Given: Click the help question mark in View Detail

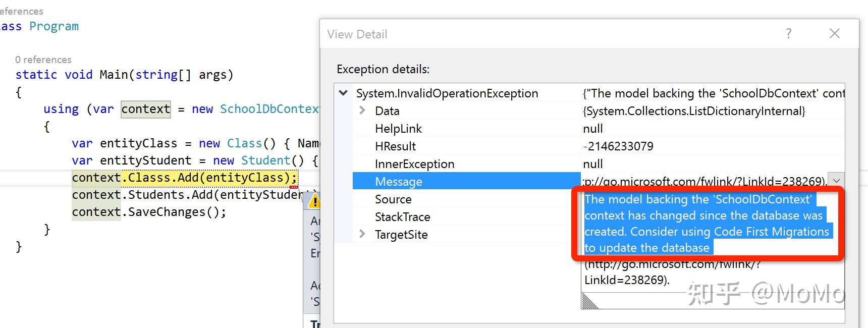Looking at the screenshot, I should [789, 34].
